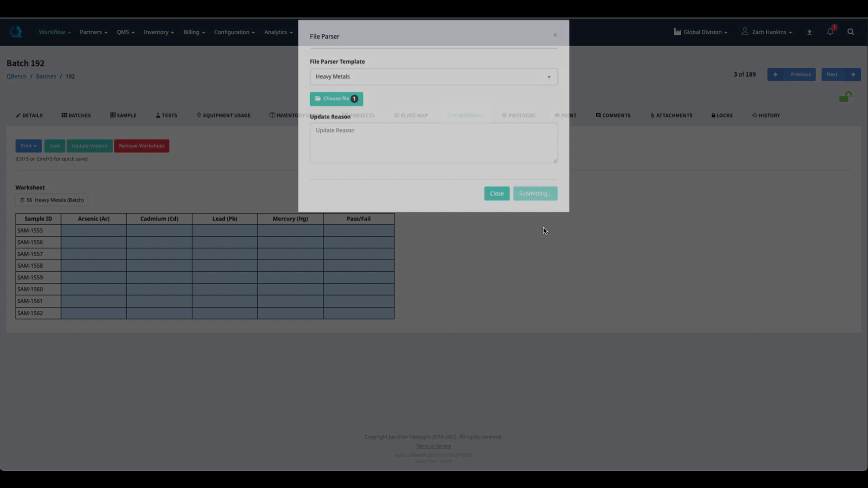Expand the Global Division selector
The image size is (868, 488).
(701, 32)
